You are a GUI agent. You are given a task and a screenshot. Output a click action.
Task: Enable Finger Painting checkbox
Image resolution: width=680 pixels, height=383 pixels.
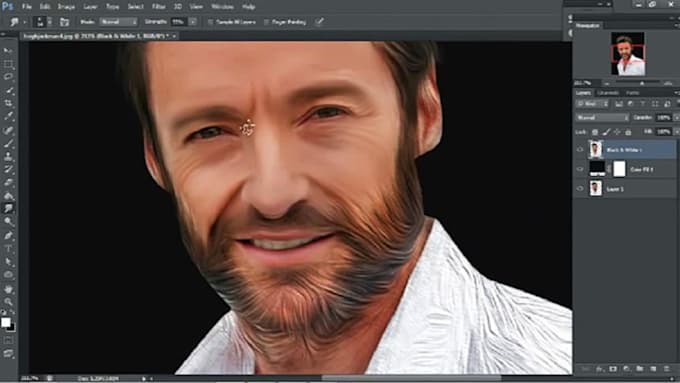266,22
